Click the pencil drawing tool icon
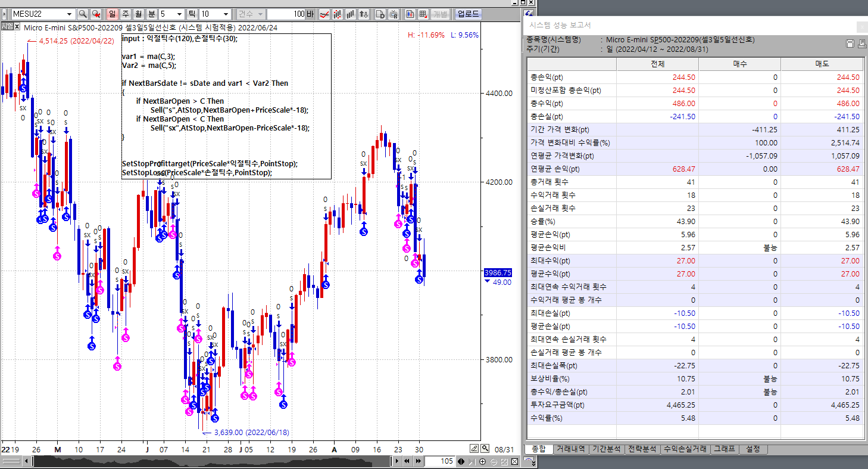Screen dimensions: 868x469 click(x=474, y=449)
